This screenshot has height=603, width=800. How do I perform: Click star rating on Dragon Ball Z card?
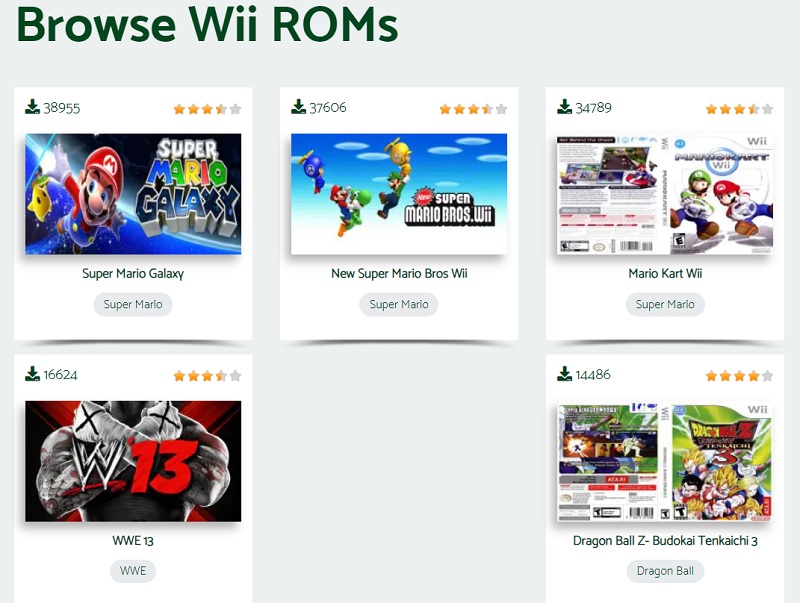coord(739,376)
